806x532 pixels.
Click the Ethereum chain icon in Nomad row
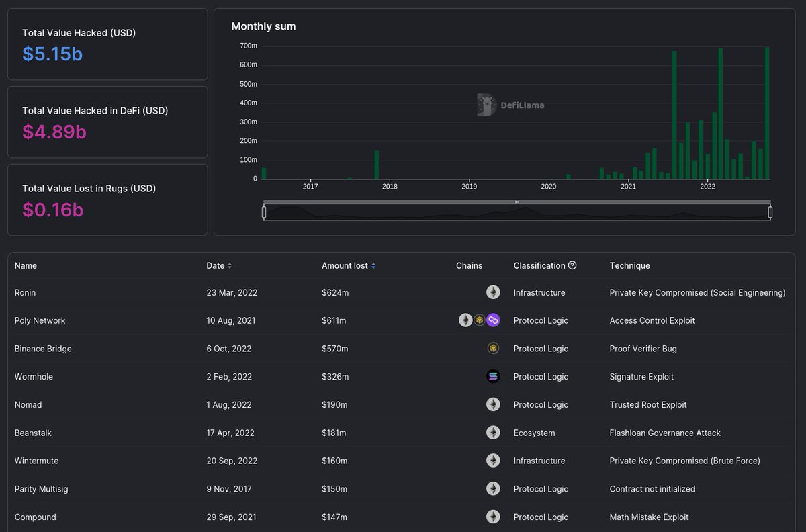click(493, 405)
